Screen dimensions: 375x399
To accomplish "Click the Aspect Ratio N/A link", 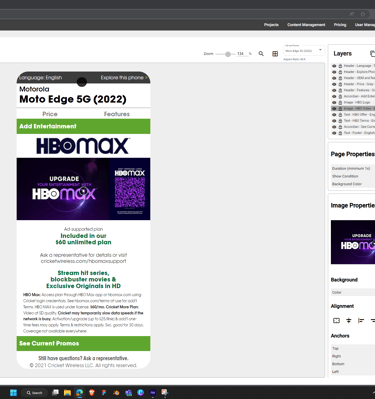I will 294,59.
